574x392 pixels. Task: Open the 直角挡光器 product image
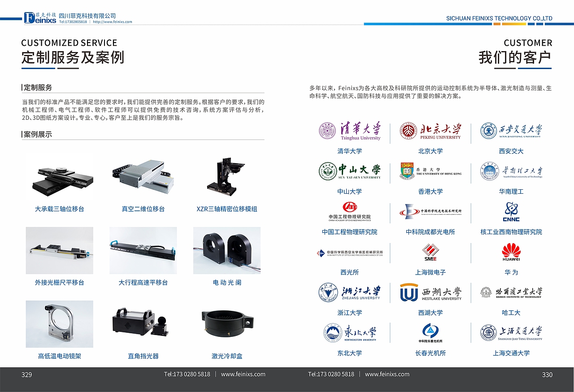coord(140,322)
